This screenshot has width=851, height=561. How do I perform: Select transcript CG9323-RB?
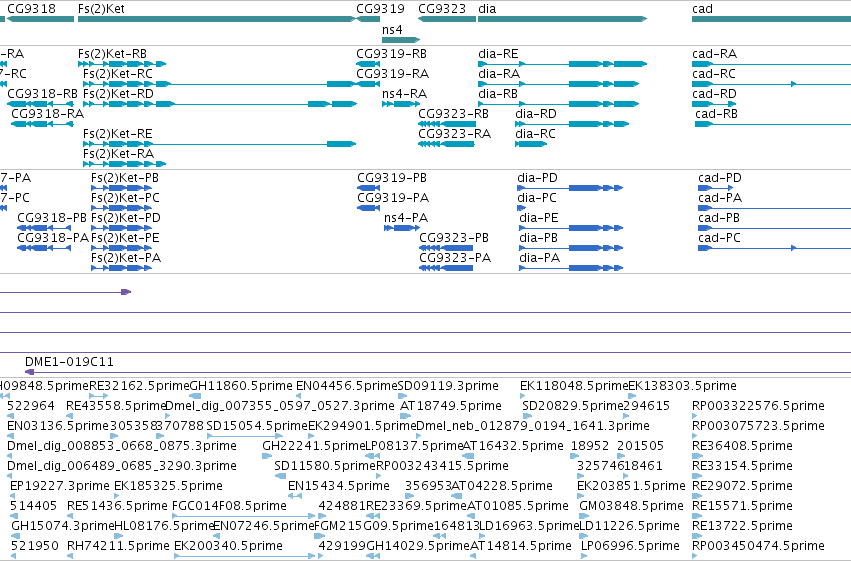[x=453, y=114]
